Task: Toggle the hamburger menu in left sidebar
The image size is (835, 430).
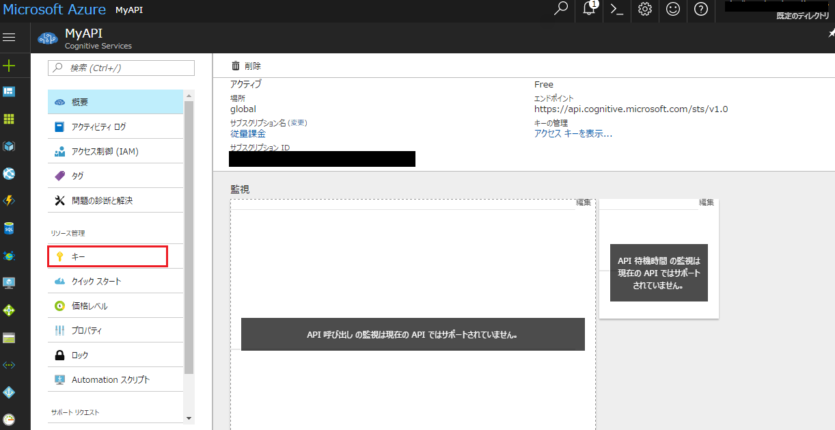Action: (x=9, y=37)
